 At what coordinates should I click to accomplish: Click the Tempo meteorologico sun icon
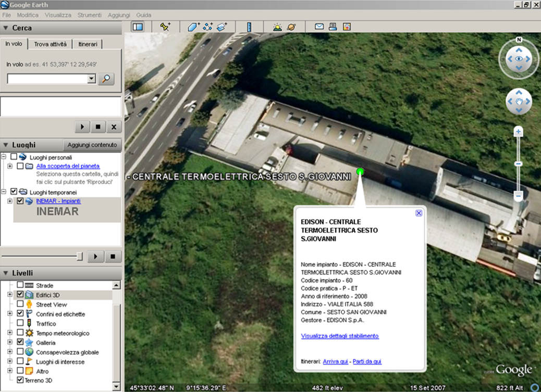tap(29, 333)
